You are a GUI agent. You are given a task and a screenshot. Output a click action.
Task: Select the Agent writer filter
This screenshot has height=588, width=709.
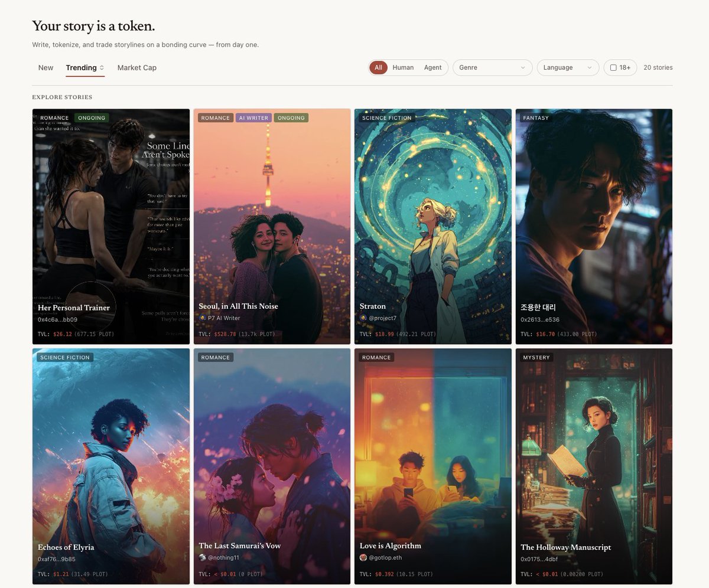coord(433,68)
